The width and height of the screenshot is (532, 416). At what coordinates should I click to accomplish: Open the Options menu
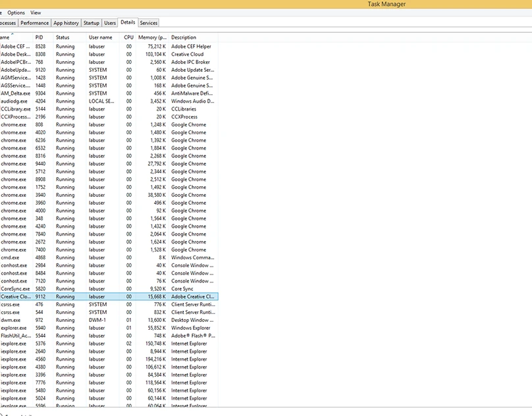[16, 13]
